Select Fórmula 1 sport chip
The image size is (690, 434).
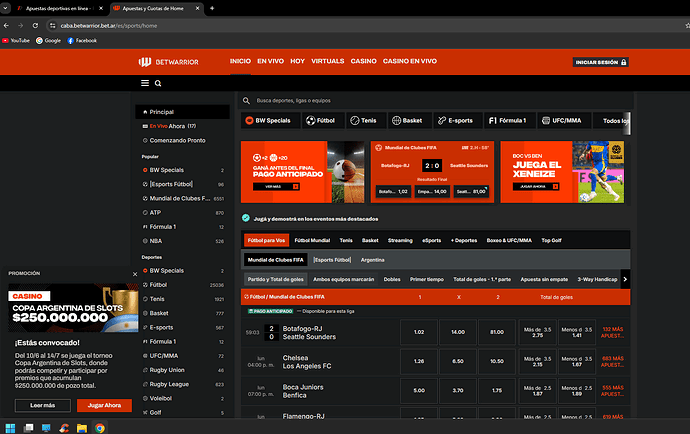coord(508,120)
